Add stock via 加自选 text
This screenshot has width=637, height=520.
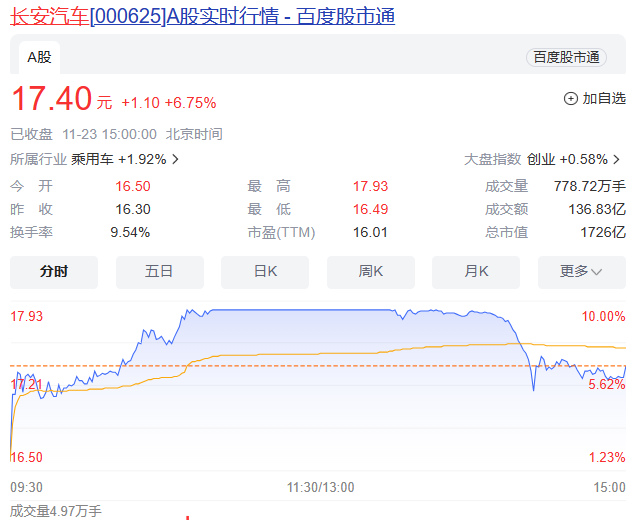(x=604, y=98)
